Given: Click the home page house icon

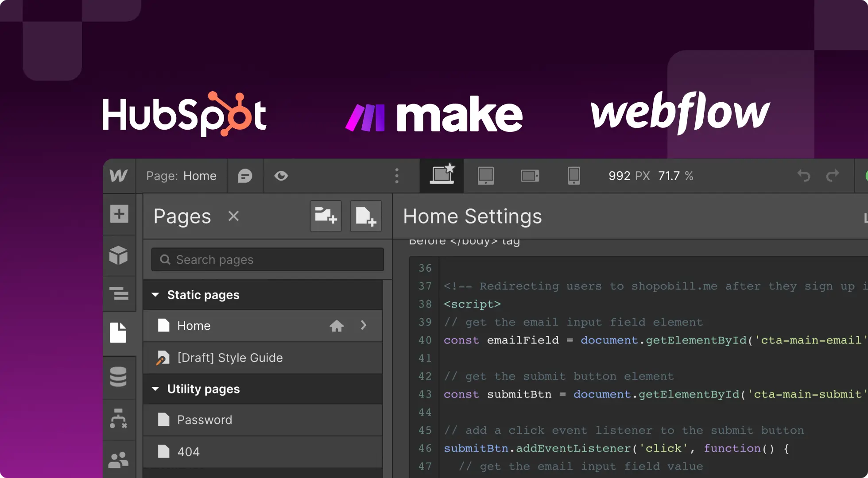Looking at the screenshot, I should pos(337,326).
